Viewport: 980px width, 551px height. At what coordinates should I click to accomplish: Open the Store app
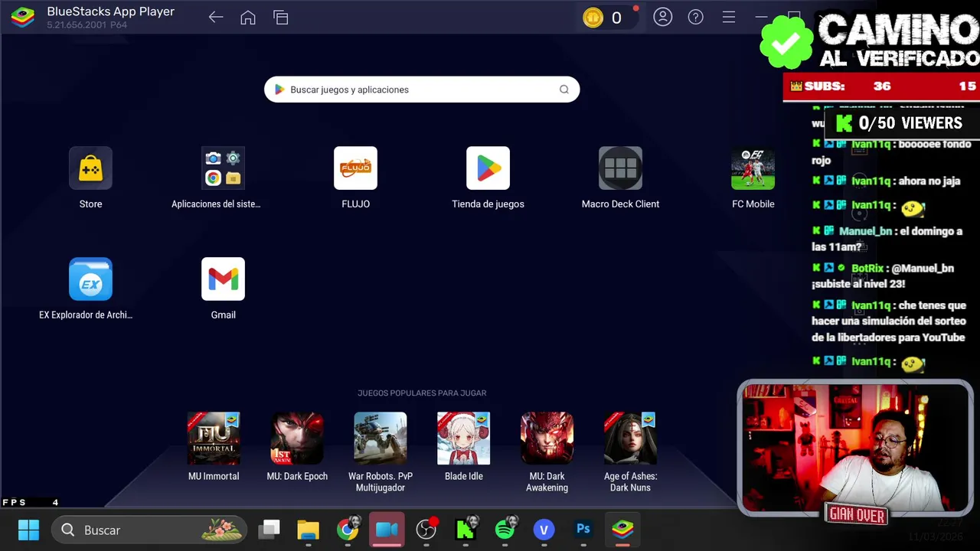tap(90, 168)
